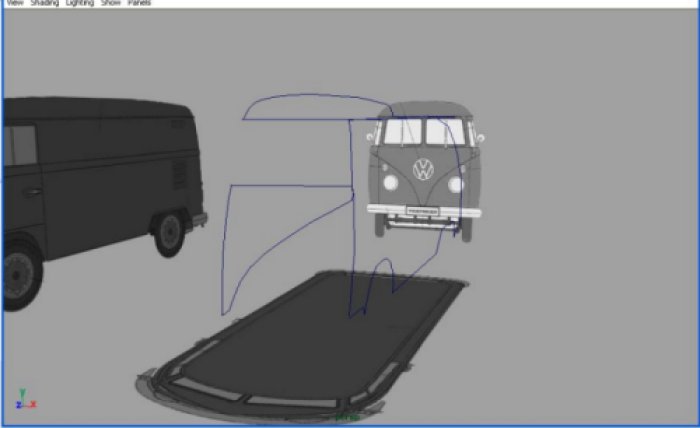The image size is (700, 428).
Task: Open the Shading menu
Action: [44, 3]
